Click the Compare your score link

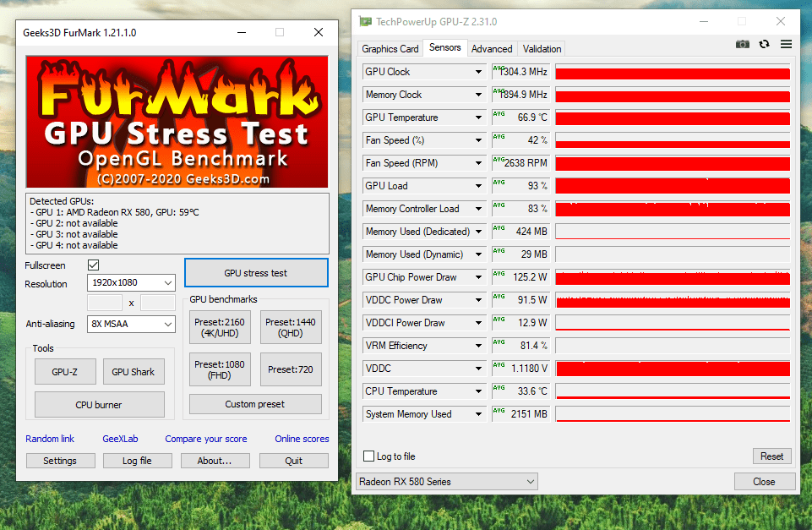click(x=206, y=439)
